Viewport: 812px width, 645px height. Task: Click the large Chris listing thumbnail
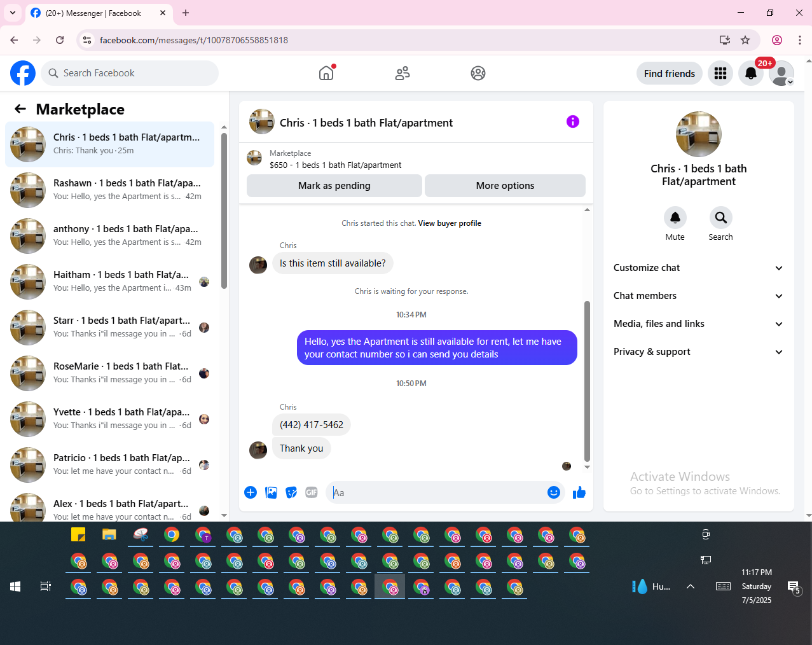699,134
